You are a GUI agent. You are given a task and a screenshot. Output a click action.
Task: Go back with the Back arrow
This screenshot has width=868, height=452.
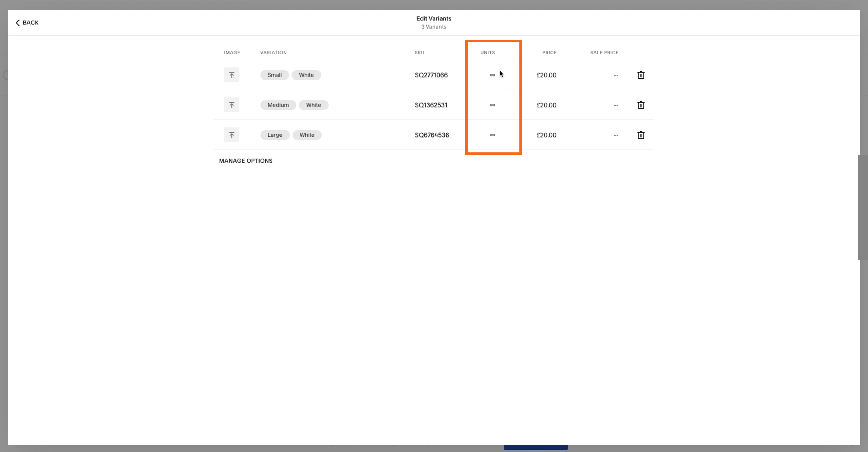27,23
